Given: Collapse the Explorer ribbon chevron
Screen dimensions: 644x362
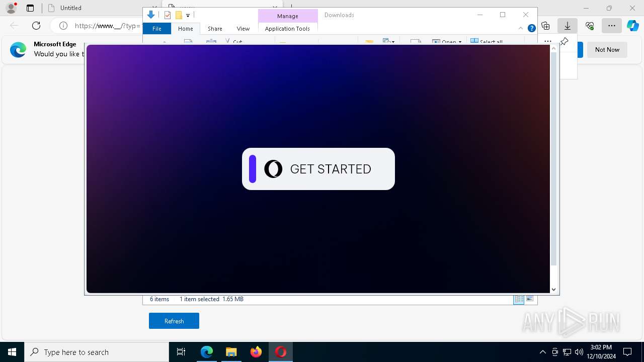Looking at the screenshot, I should (521, 28).
